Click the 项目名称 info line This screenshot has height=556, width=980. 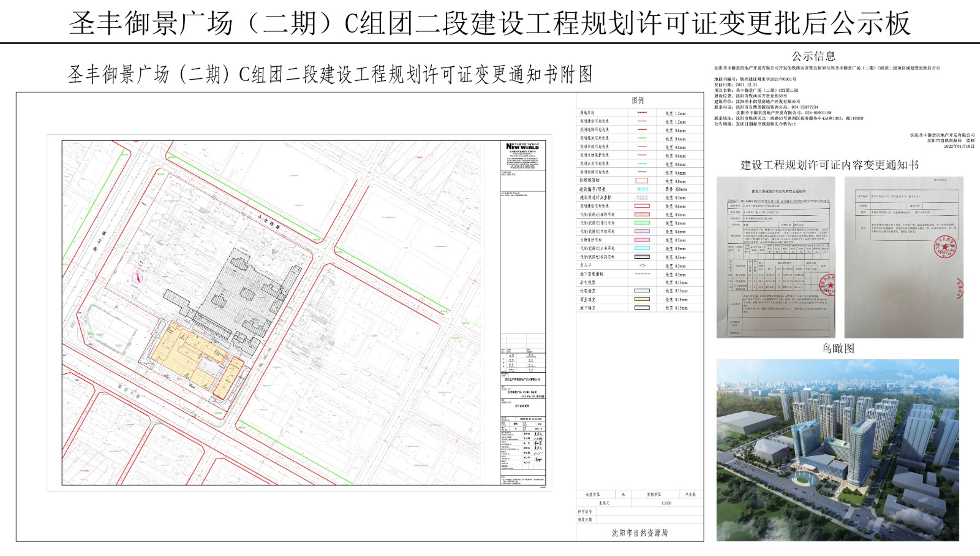pyautogui.click(x=756, y=90)
